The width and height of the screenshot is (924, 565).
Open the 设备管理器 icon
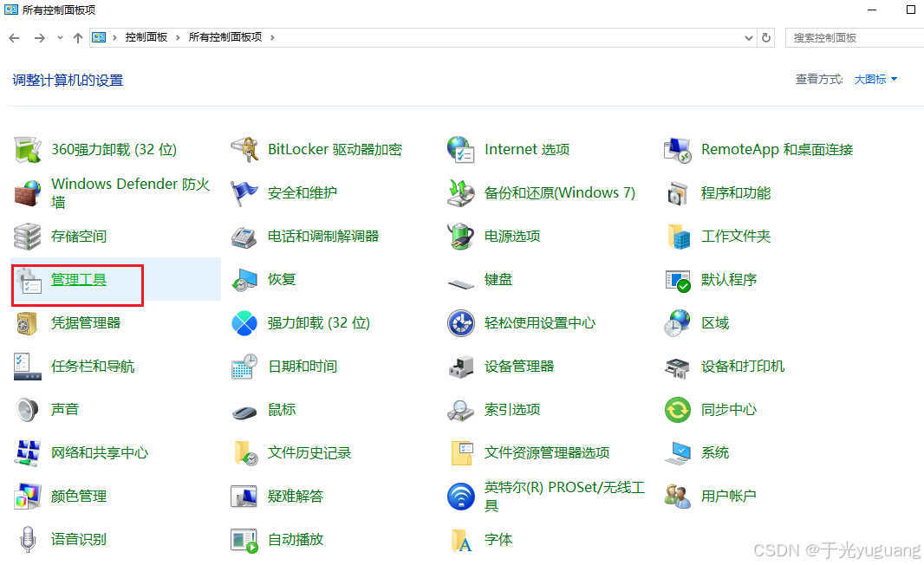[x=461, y=367]
